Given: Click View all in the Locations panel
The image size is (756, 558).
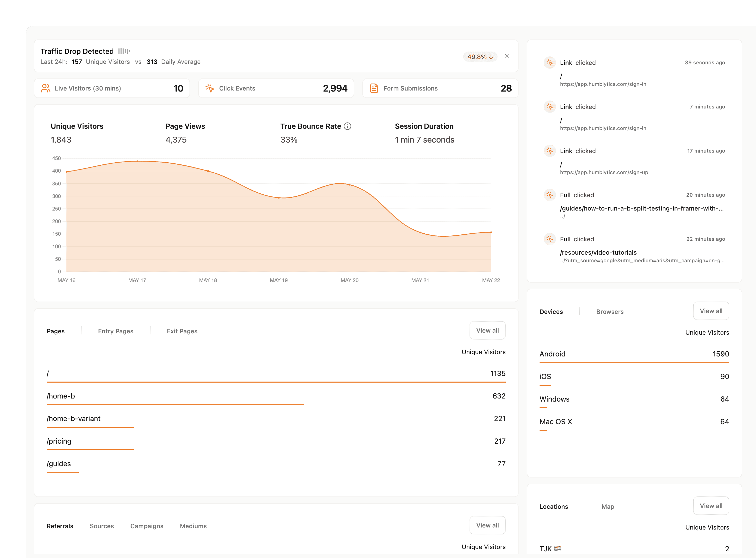Looking at the screenshot, I should coord(711,506).
